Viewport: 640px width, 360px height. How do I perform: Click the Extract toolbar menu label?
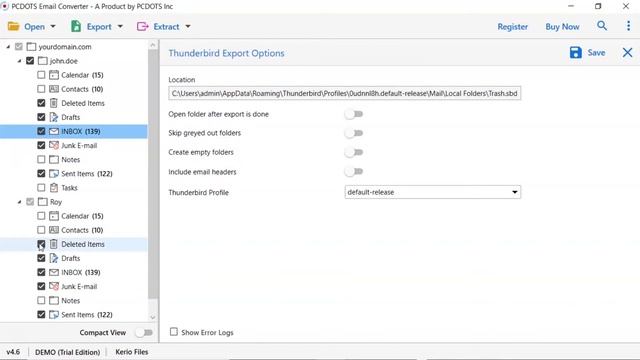[166, 27]
